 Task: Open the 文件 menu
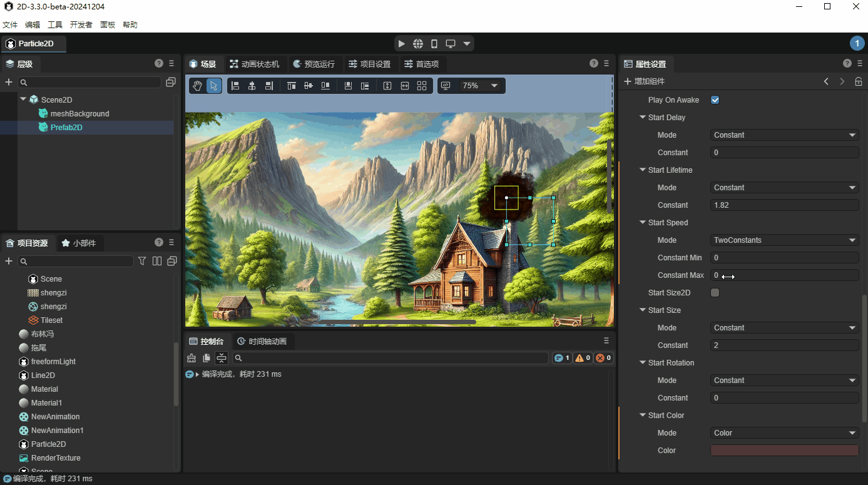click(10, 24)
